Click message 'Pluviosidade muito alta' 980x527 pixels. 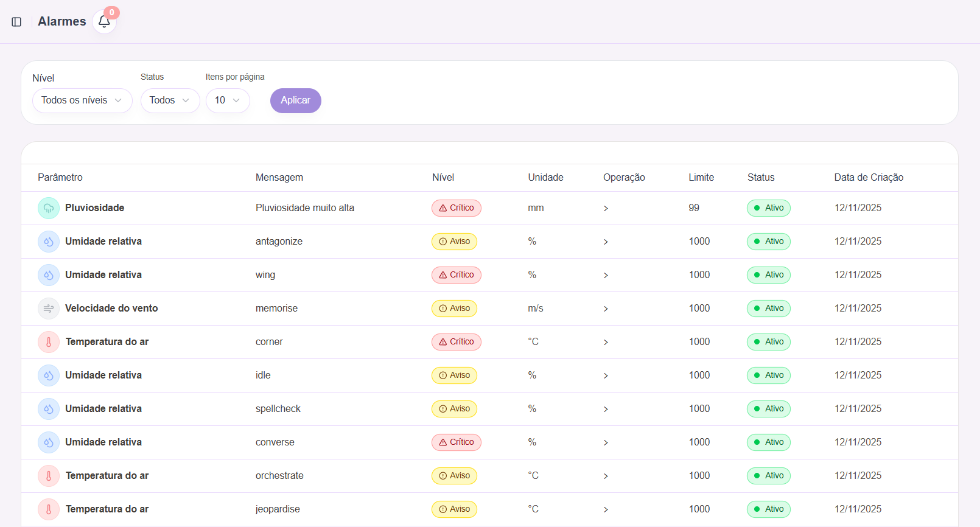tap(305, 208)
